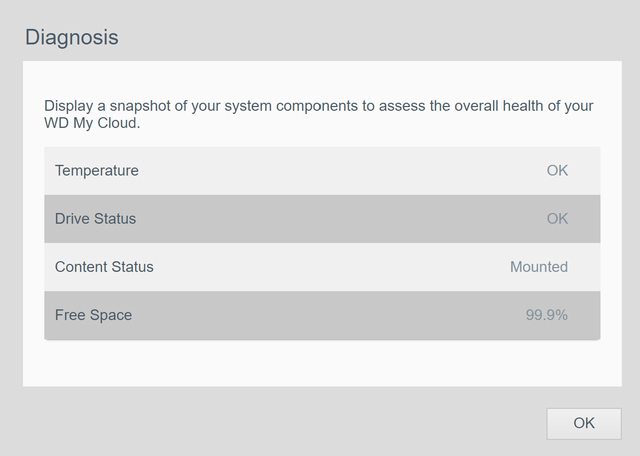This screenshot has height=456, width=640.
Task: Click the OK button
Action: 583,423
